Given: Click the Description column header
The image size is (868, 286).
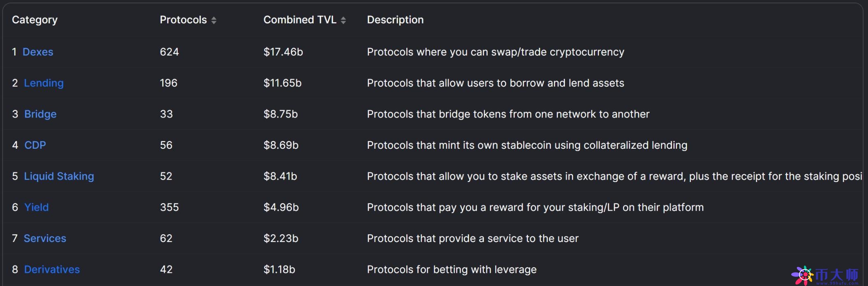Looking at the screenshot, I should (395, 20).
